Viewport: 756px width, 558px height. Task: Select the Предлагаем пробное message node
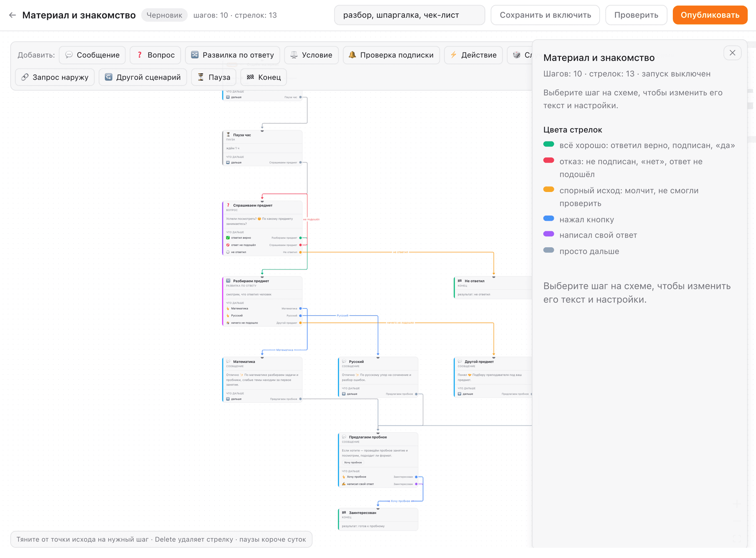tap(378, 460)
